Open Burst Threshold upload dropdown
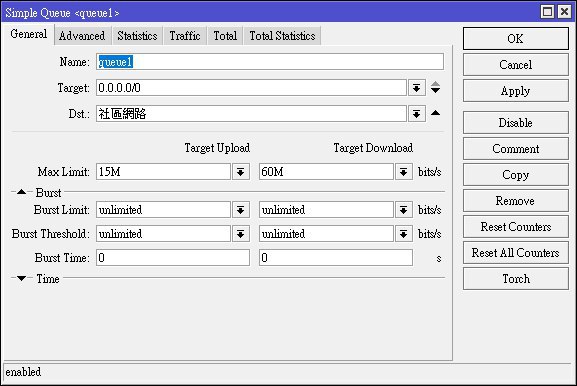This screenshot has width=577, height=386. pyautogui.click(x=241, y=234)
